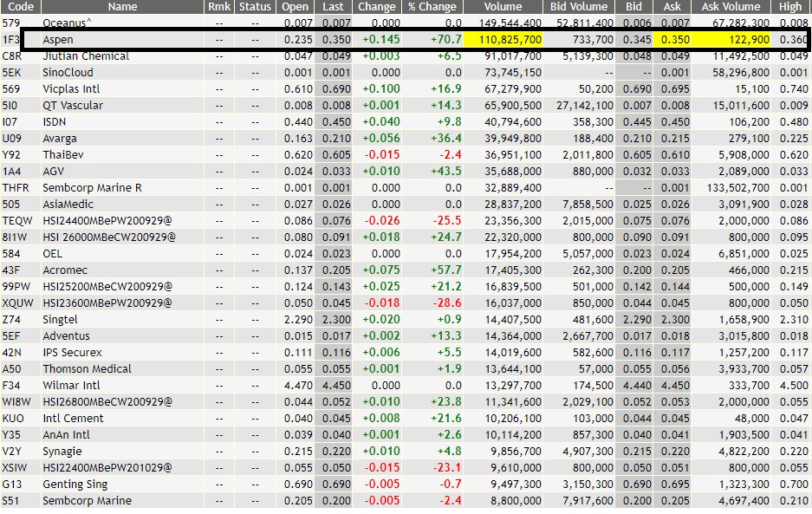Click Vicplas Intl's high price 0.740
This screenshot has height=514, width=812.
click(x=794, y=89)
